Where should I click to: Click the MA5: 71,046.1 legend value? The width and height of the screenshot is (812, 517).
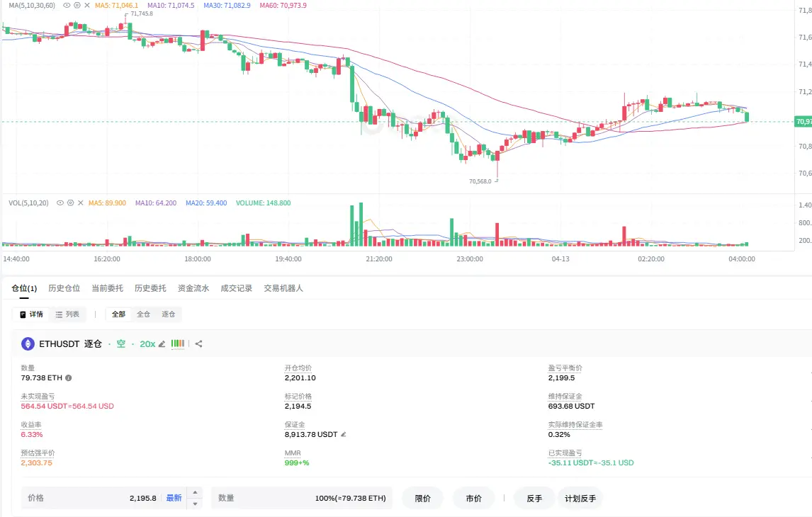(x=116, y=5)
